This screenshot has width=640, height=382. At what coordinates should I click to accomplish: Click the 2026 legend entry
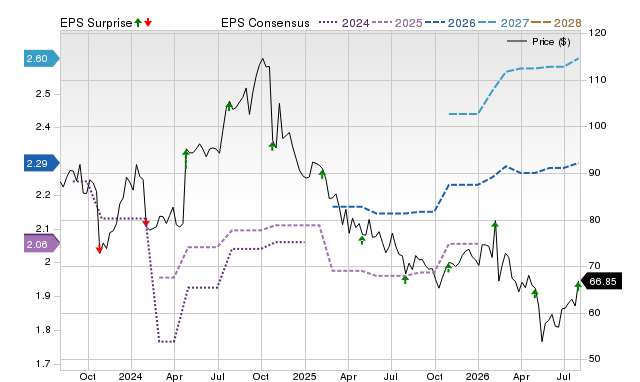tap(450, 23)
